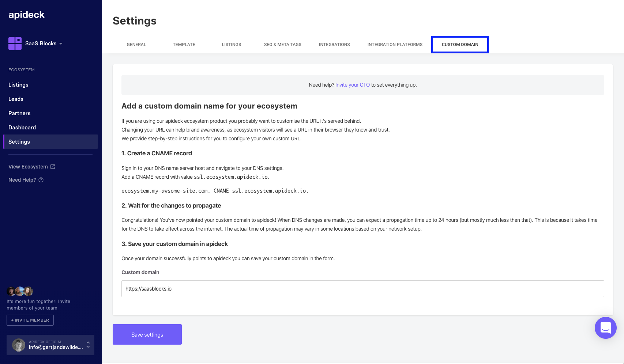Open the chat support widget icon

606,328
